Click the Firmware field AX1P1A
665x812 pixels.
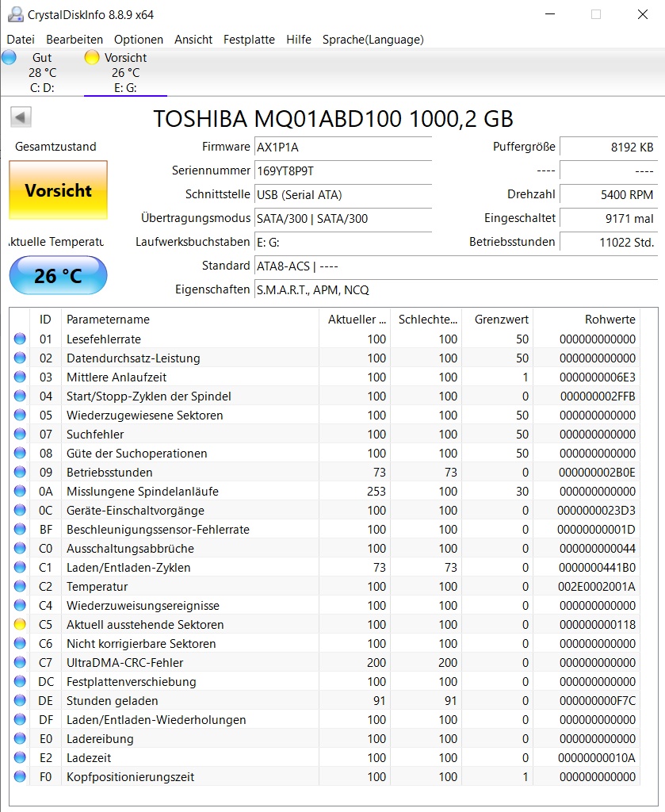tap(343, 147)
